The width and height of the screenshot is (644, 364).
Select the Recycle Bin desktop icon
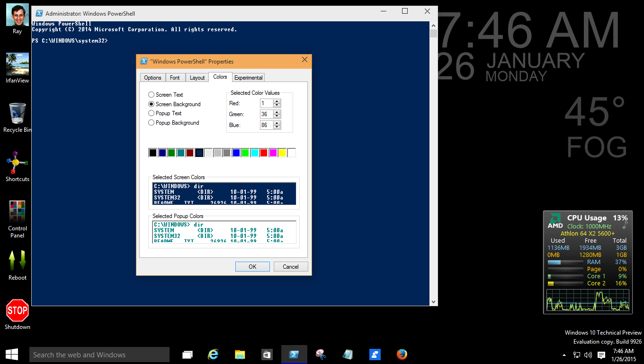click(x=17, y=117)
